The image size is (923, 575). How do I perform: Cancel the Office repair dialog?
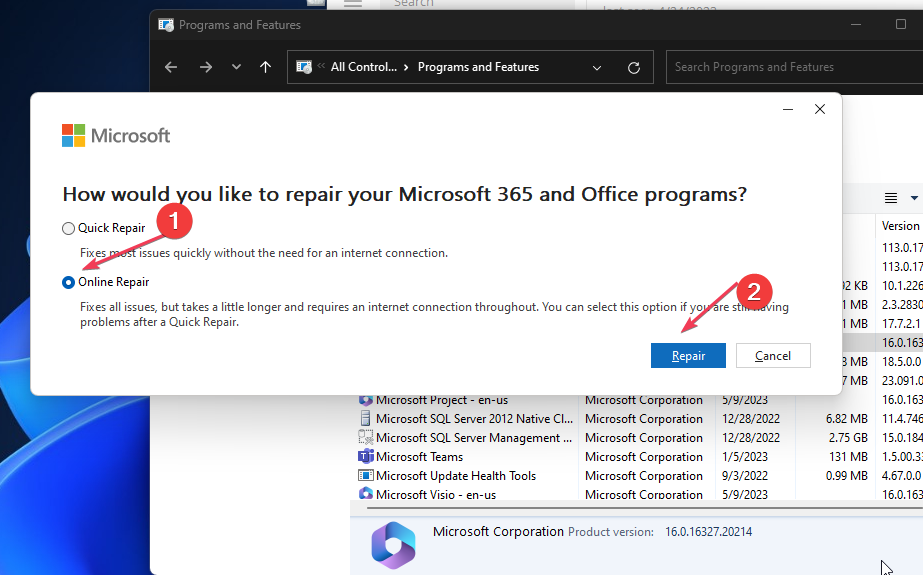coord(773,356)
